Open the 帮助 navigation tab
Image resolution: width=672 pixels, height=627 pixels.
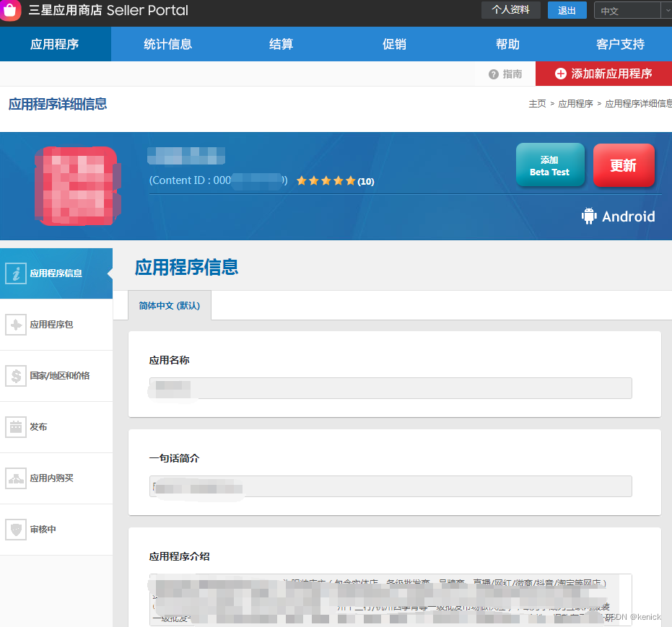click(x=508, y=44)
